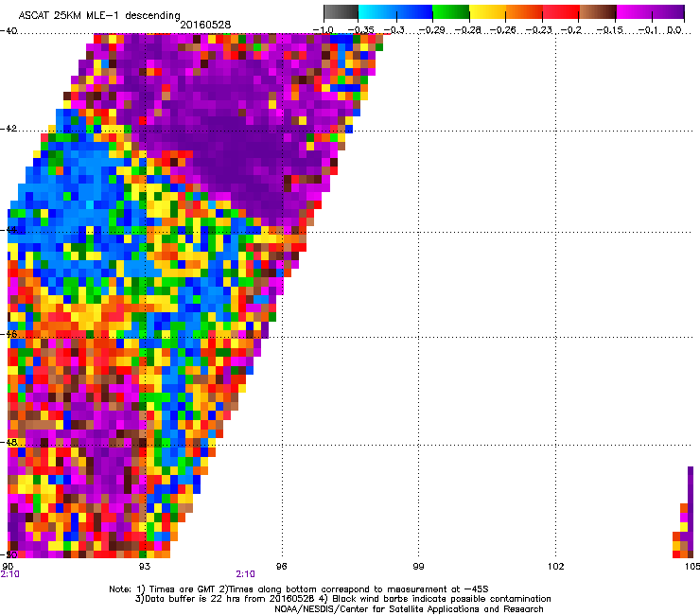
Task: Click the latitude axis label '-48'
Action: pos(9,442)
